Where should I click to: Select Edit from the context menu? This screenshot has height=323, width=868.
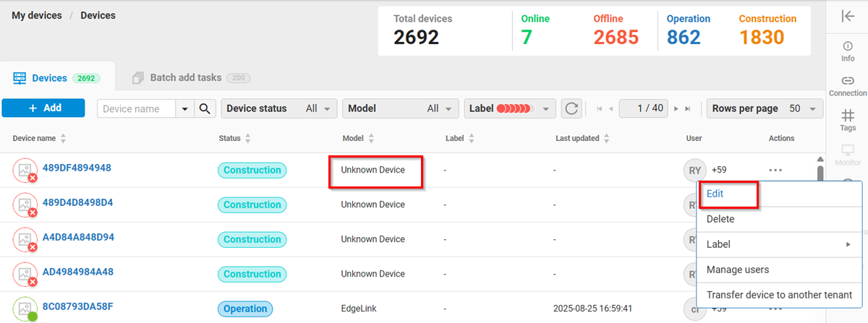point(715,194)
